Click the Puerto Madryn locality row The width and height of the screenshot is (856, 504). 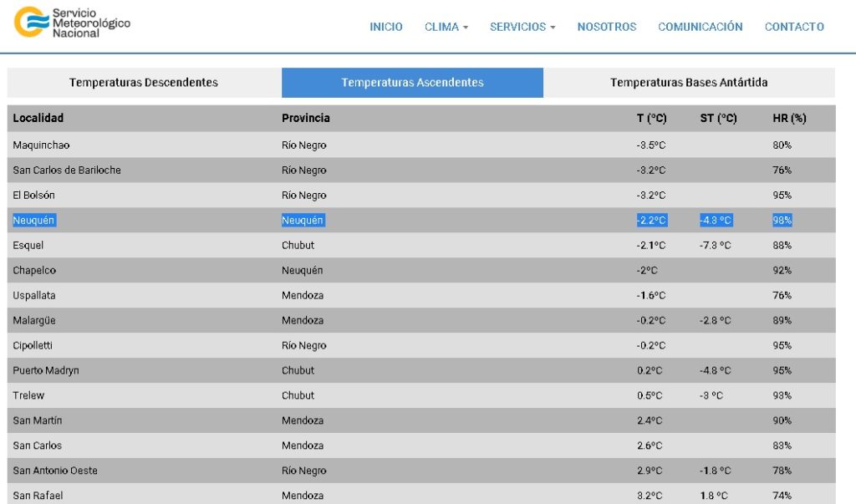click(46, 370)
